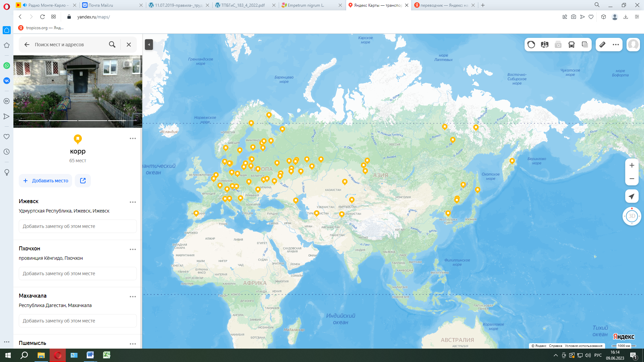Click the Справка link at map bottom
Screen dimensions: 644x362
tap(555, 346)
